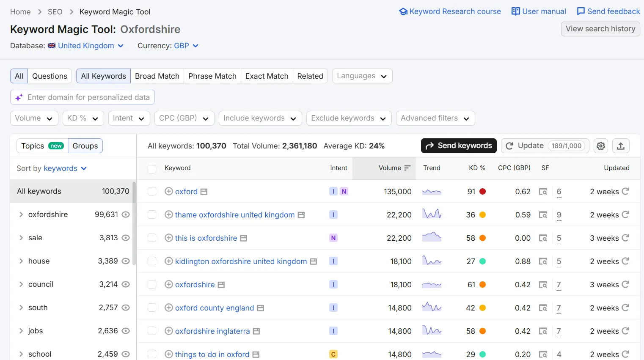Open the Volume filter dropdown
The image size is (644, 360).
[x=34, y=118]
